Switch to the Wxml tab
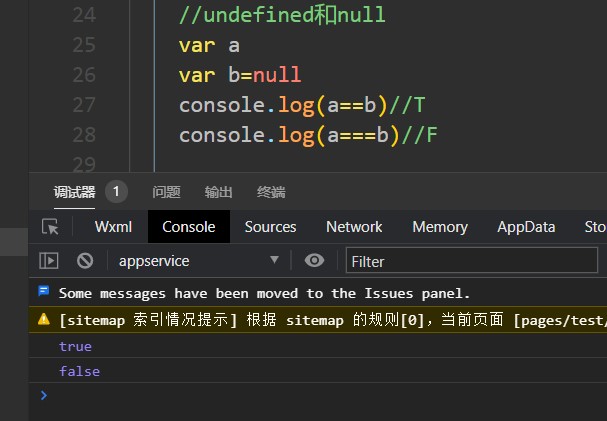 (x=113, y=227)
